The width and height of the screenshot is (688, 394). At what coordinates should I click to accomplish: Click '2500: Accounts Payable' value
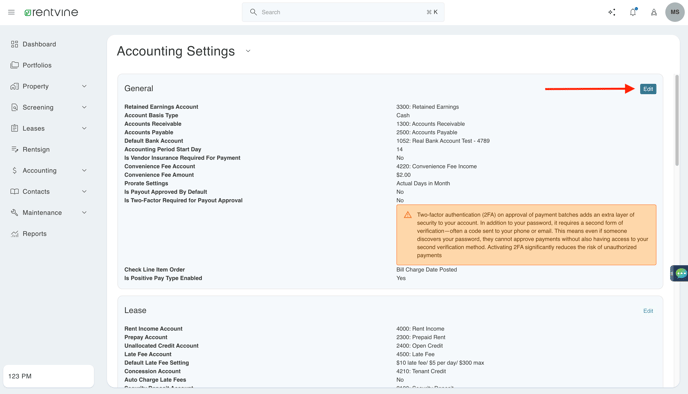tap(426, 132)
